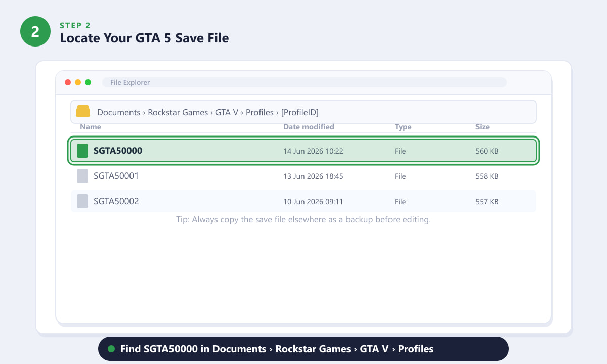Click the yellow folder icon in path bar
The width and height of the screenshot is (607, 364).
pos(83,112)
